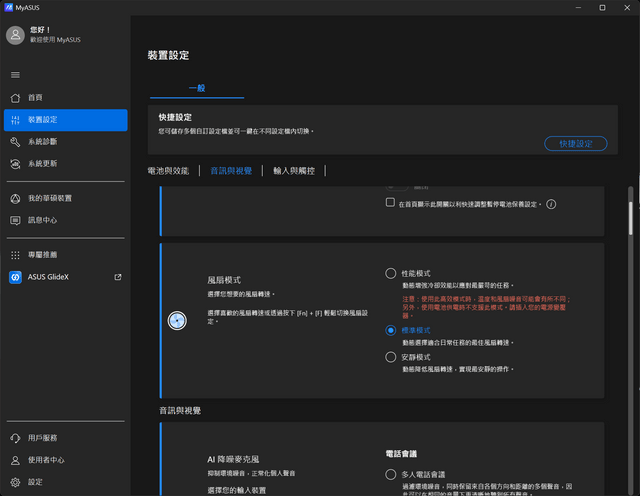Viewport: 640px width, 496px height.
Task: Open 設定 gear icon
Action: 15,482
